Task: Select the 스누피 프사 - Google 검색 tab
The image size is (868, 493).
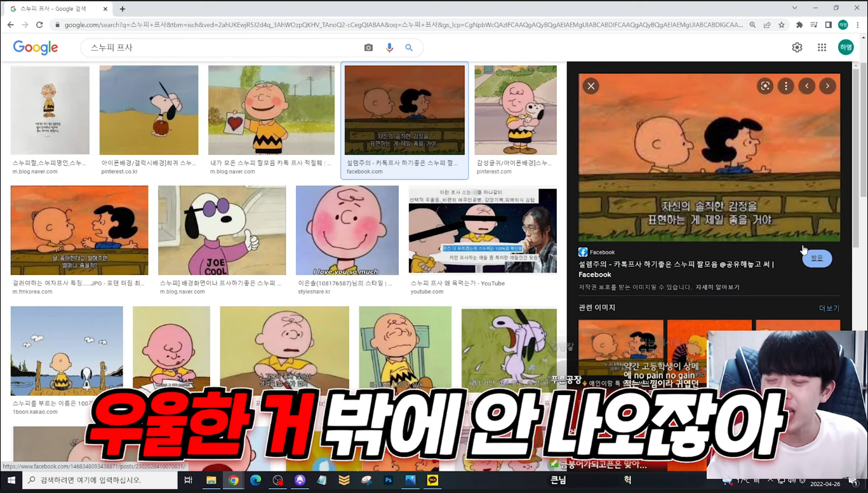Action: pyautogui.click(x=58, y=9)
